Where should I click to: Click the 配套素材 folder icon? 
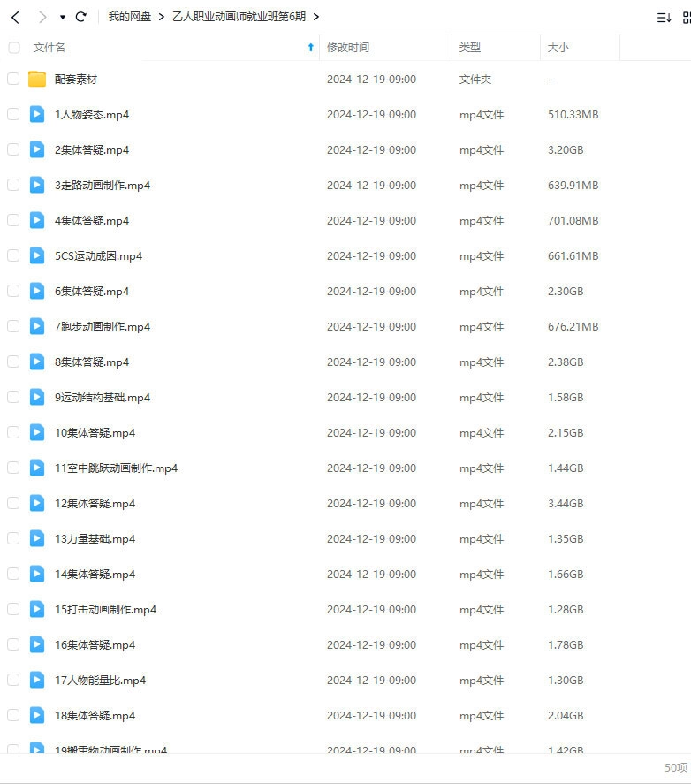pos(37,79)
